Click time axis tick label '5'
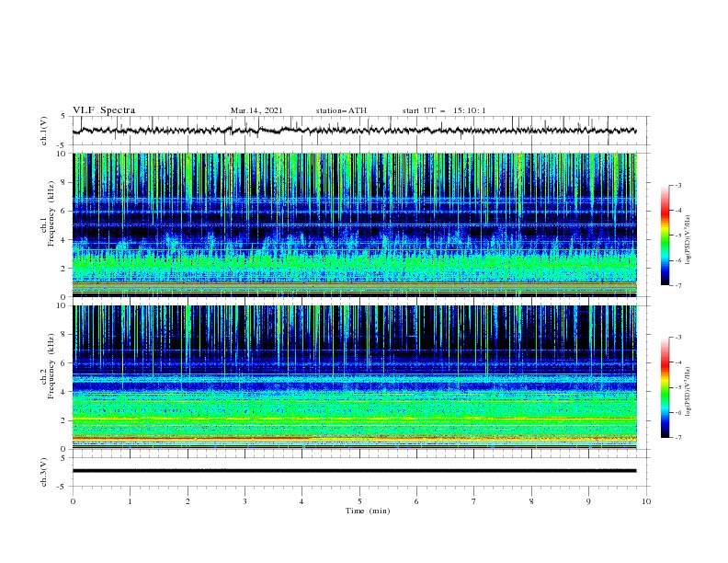Screen dimensions: 728x563 359,501
